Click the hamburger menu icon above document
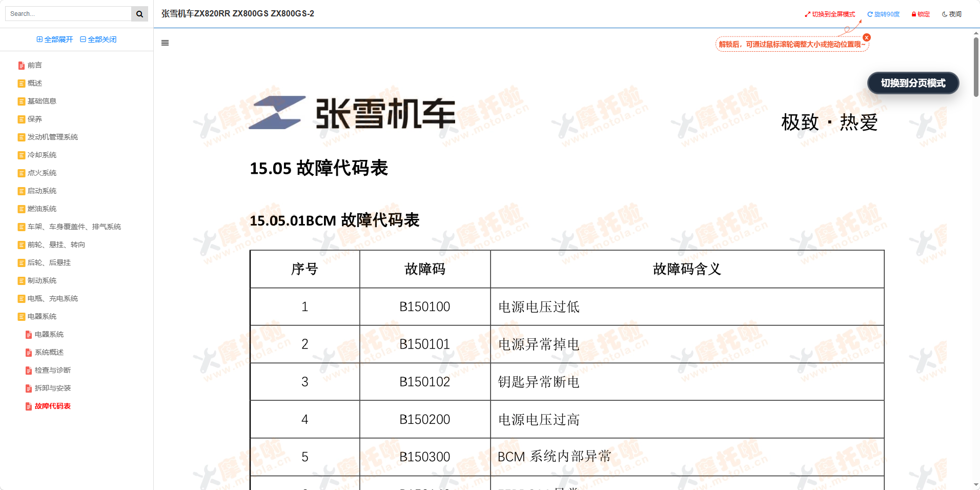The image size is (980, 490). pyautogui.click(x=165, y=43)
